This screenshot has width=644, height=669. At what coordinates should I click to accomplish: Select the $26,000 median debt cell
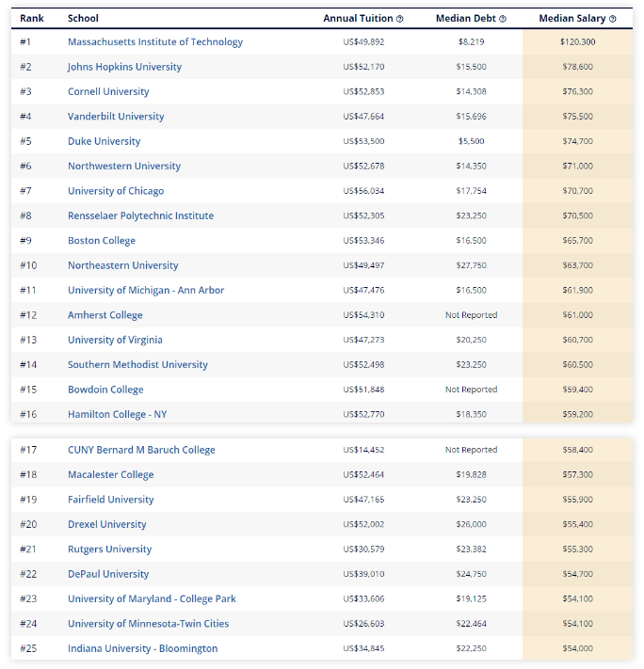[x=471, y=524]
